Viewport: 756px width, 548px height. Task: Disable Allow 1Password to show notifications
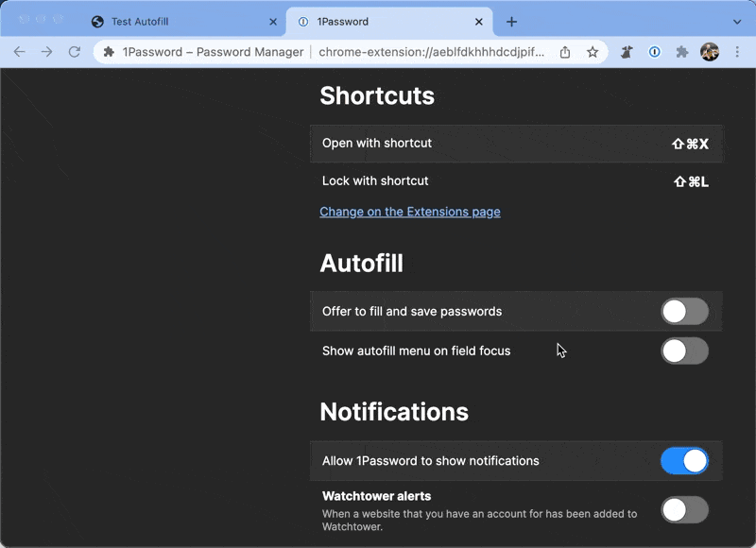684,461
